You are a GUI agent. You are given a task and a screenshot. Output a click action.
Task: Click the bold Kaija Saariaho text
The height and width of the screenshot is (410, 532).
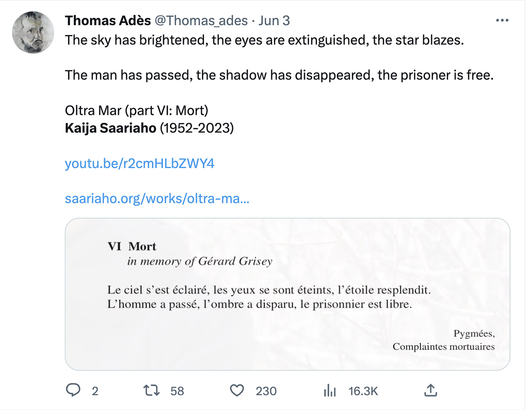pyautogui.click(x=110, y=128)
